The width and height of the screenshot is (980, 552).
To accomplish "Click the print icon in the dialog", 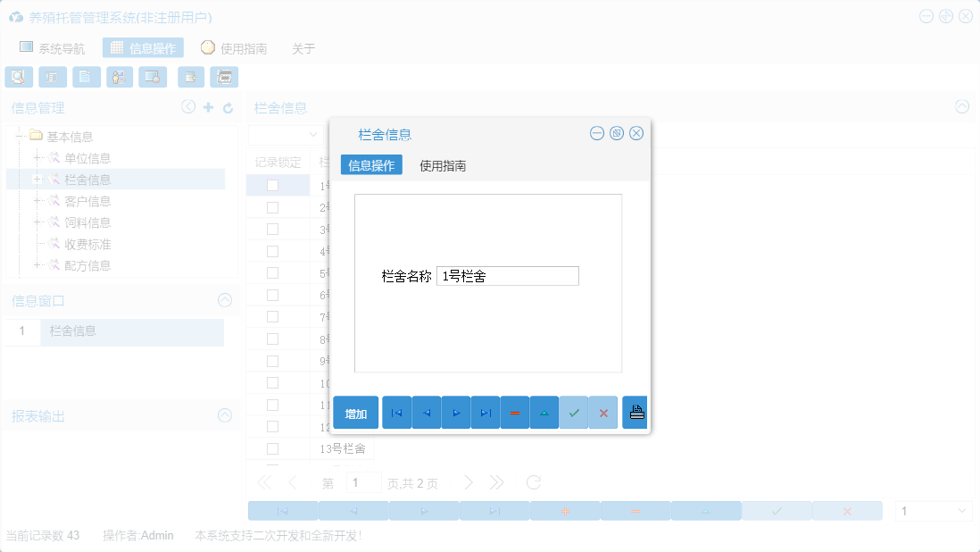I will coord(635,412).
